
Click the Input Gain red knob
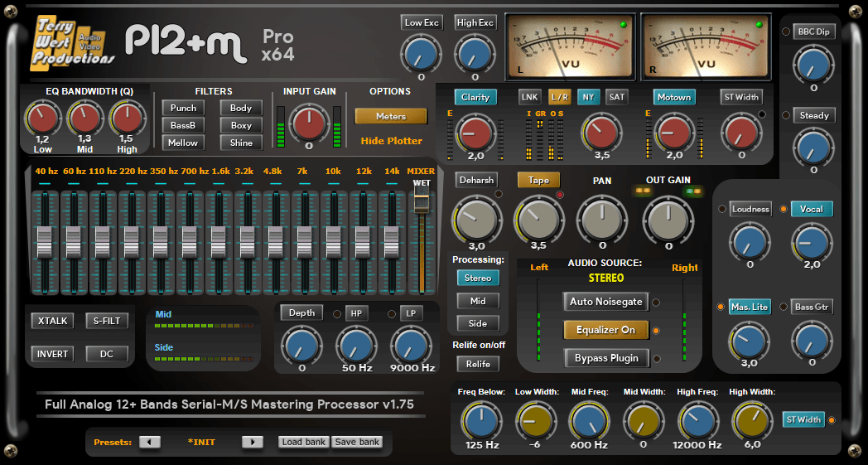309,124
